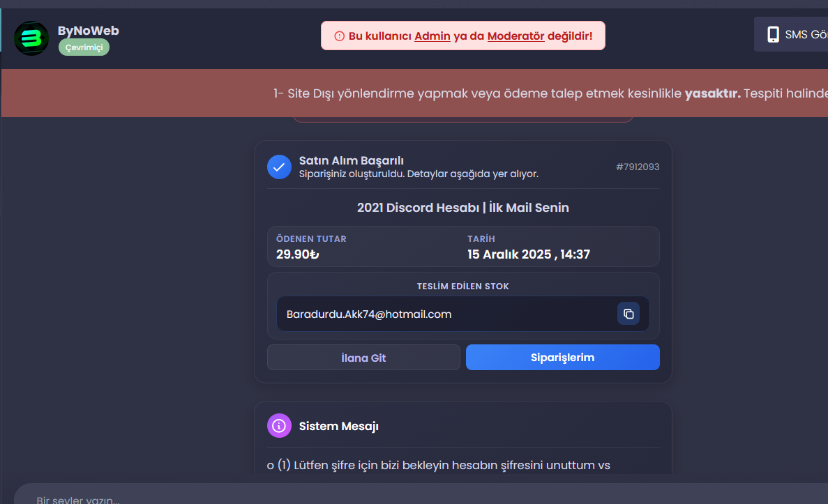Screen dimensions: 828x504
Task: Click the Çevrimiçi status badge
Action: point(84,47)
